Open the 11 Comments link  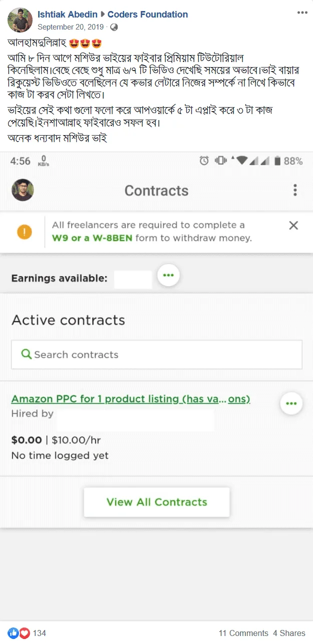click(x=243, y=633)
